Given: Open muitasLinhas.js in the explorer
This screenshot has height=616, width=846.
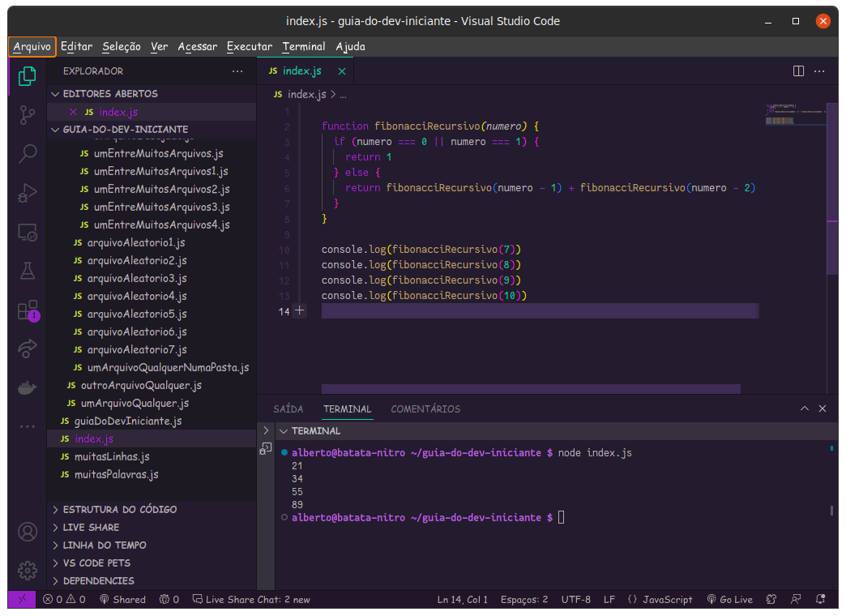Looking at the screenshot, I should [112, 457].
